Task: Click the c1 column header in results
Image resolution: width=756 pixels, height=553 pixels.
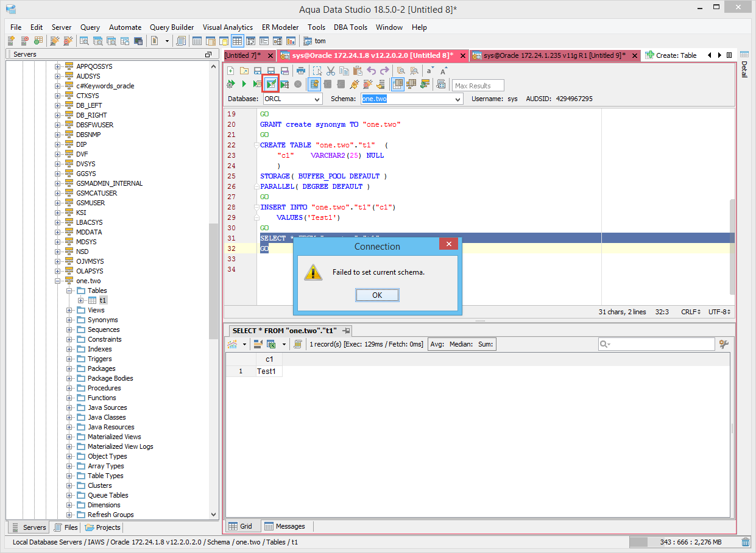Action: [269, 359]
